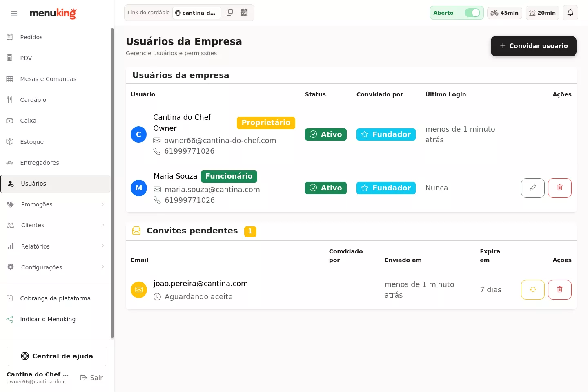The height and width of the screenshot is (392, 588).
Task: Open the notifications bell
Action: (x=570, y=13)
